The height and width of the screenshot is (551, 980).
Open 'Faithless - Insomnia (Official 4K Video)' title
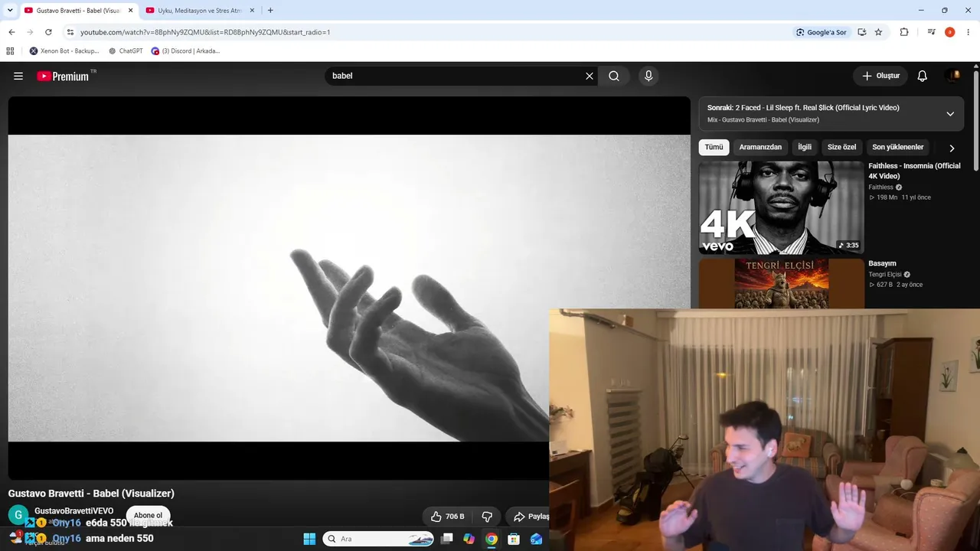point(914,171)
